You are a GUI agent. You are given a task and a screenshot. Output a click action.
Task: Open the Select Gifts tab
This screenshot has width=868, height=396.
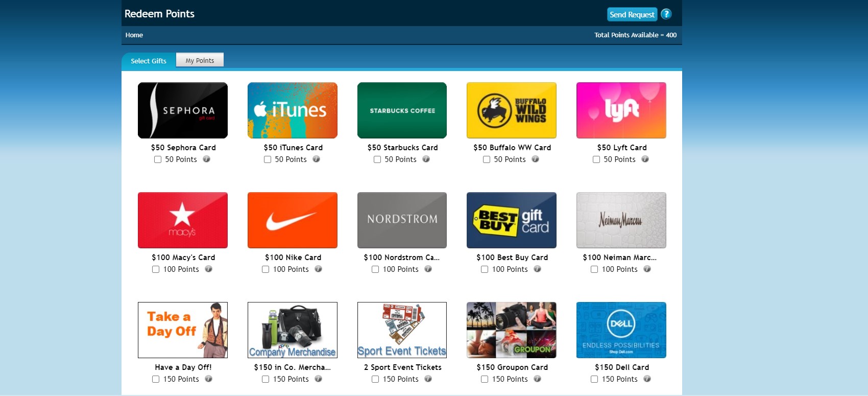point(149,61)
